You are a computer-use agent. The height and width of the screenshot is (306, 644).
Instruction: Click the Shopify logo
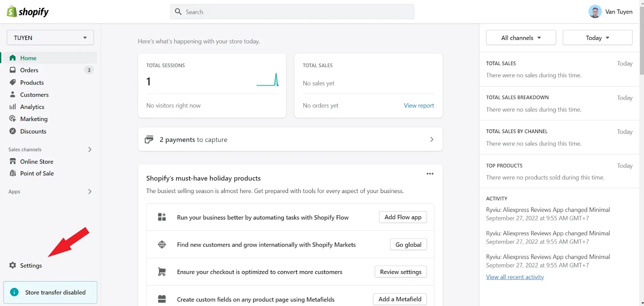click(27, 12)
